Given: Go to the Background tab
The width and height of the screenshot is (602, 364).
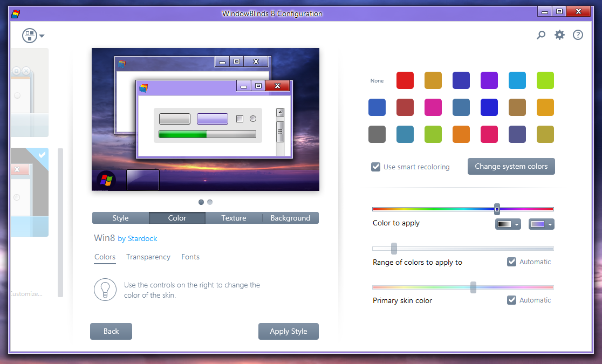Looking at the screenshot, I should pyautogui.click(x=290, y=218).
